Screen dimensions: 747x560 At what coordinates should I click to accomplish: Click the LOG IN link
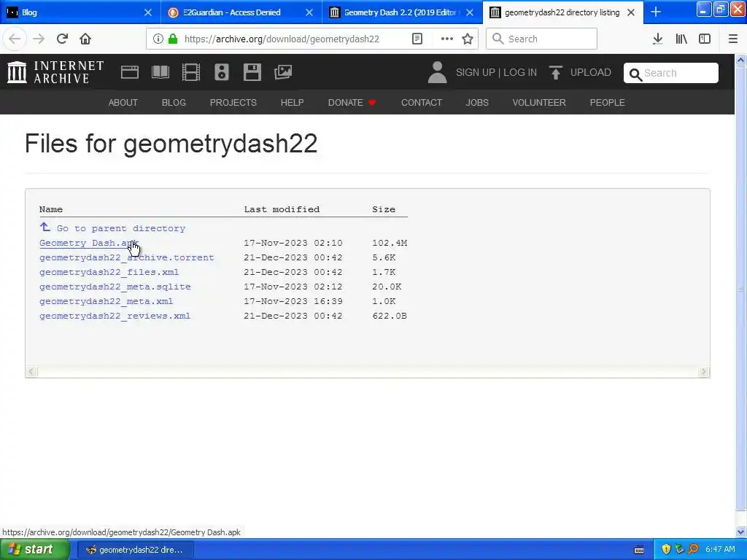pyautogui.click(x=520, y=72)
